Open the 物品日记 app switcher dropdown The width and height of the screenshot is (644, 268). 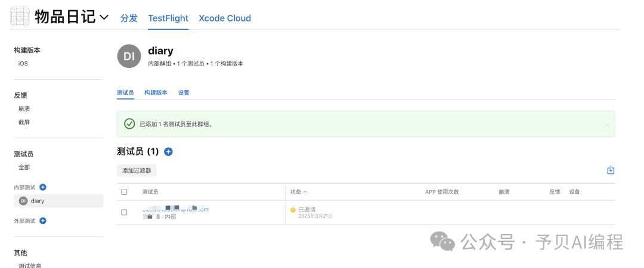(x=104, y=17)
